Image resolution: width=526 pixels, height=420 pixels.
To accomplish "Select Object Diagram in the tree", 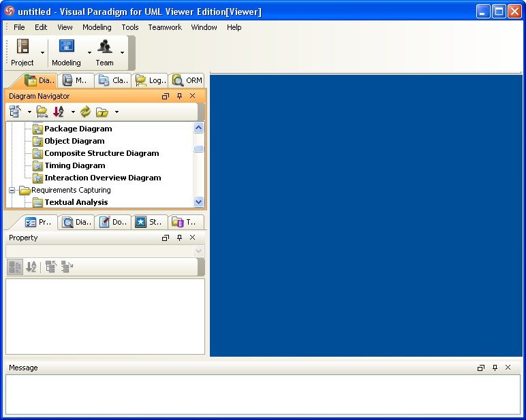I will 74,141.
